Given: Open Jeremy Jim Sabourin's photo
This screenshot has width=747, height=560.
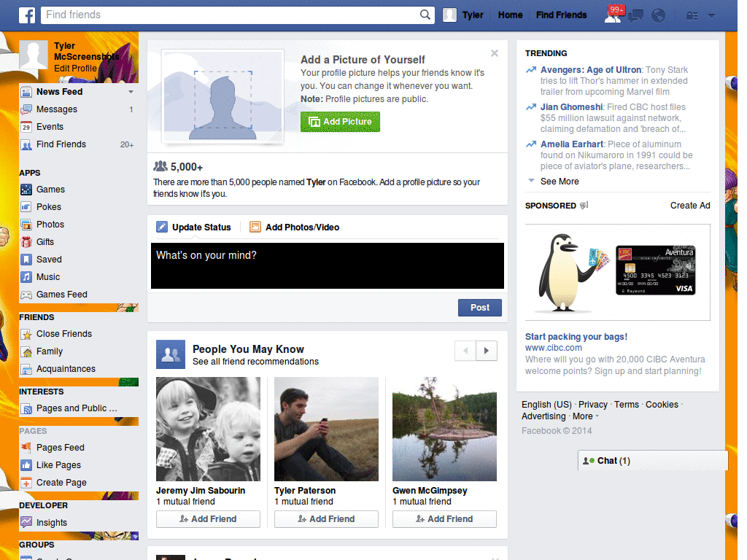Looking at the screenshot, I should click(208, 429).
